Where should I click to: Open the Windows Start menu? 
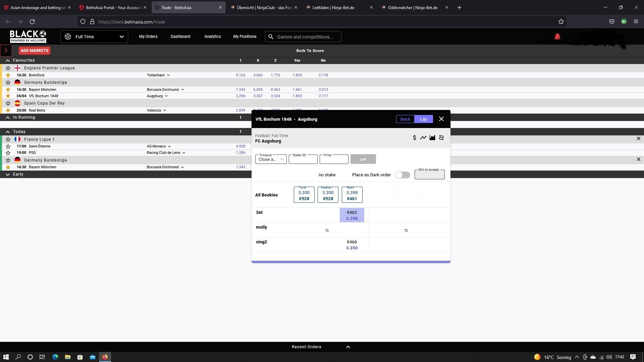tap(6, 357)
